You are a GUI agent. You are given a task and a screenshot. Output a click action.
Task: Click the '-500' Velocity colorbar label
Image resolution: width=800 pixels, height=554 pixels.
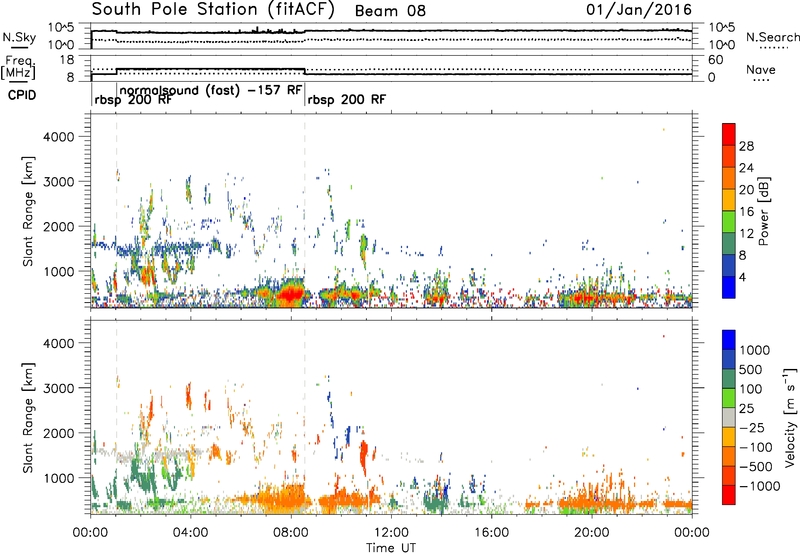[x=756, y=467]
